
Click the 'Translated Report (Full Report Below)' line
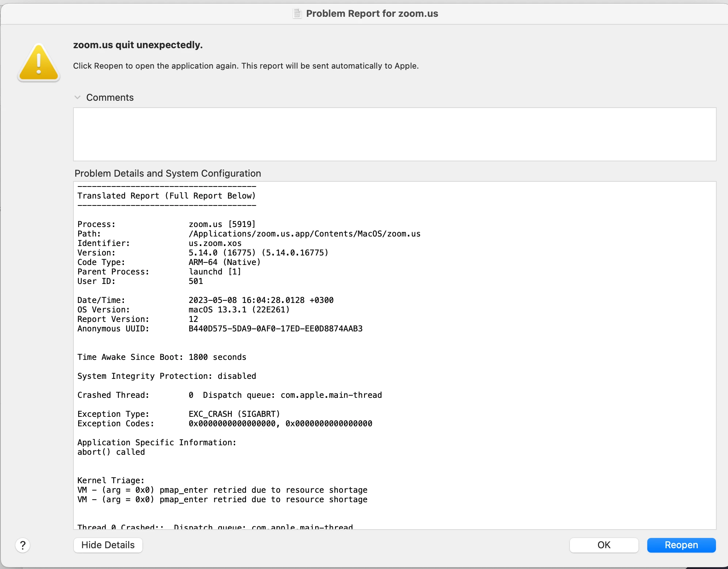click(167, 196)
